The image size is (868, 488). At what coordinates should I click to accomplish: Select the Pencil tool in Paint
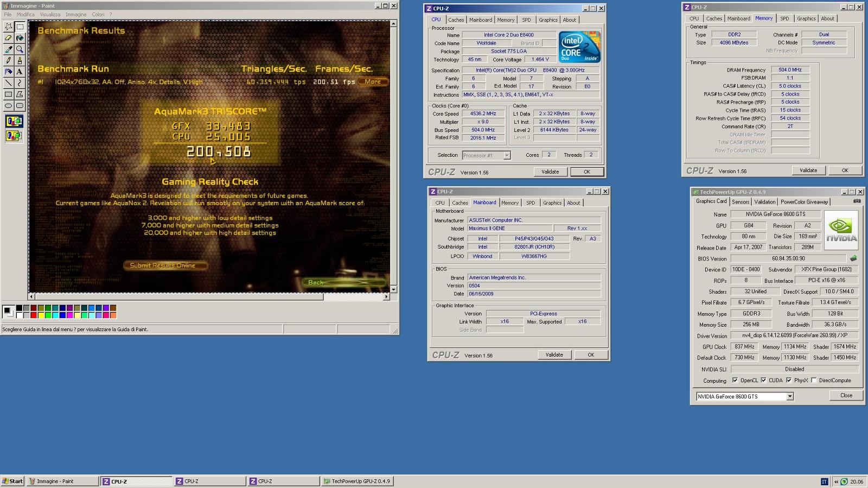(x=9, y=61)
